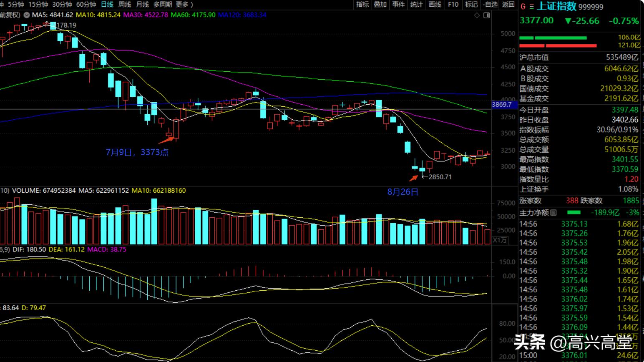644x362 pixels.
Task: Click the red G icon beside 上证指数
Action: point(523,7)
